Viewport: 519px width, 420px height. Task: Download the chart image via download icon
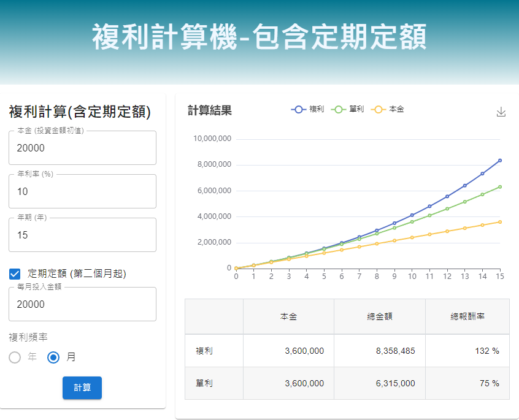click(x=501, y=112)
